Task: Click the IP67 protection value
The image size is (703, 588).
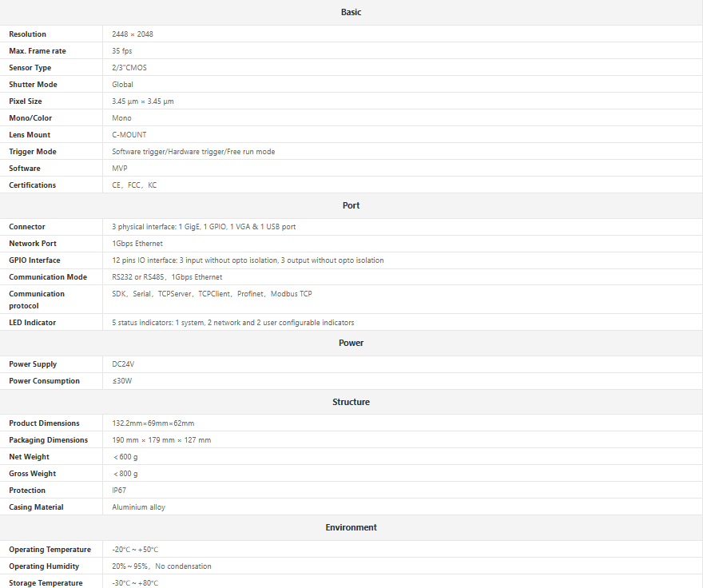Action: point(119,491)
